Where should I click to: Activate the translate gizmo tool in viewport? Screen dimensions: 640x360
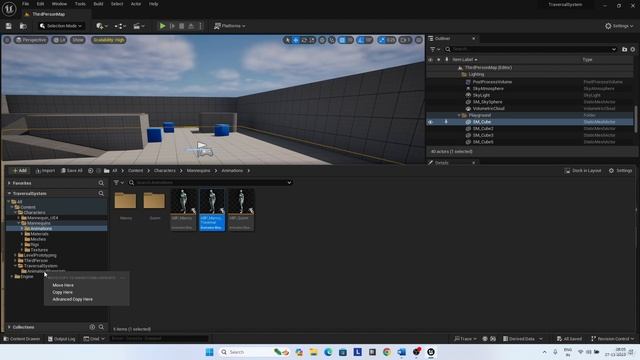[296, 40]
